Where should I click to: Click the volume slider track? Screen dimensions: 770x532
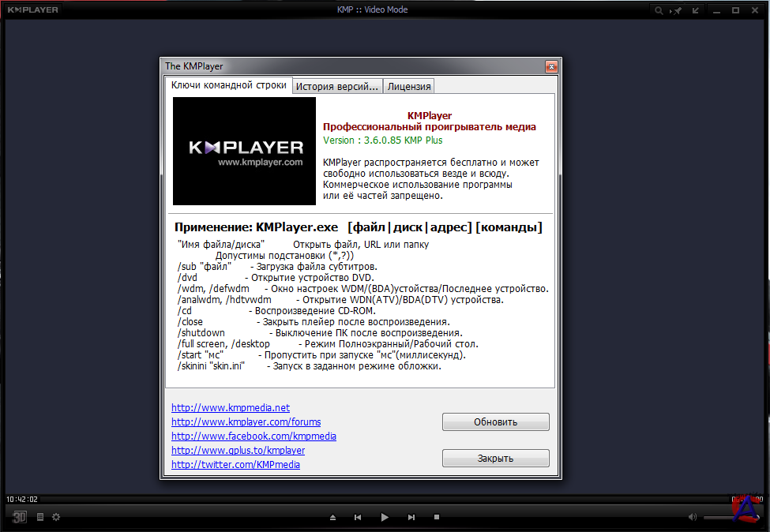click(x=731, y=517)
